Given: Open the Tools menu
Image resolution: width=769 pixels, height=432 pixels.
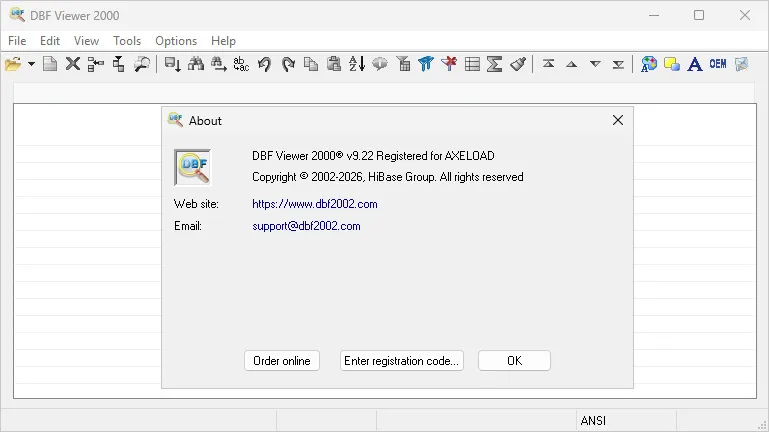Looking at the screenshot, I should point(127,41).
